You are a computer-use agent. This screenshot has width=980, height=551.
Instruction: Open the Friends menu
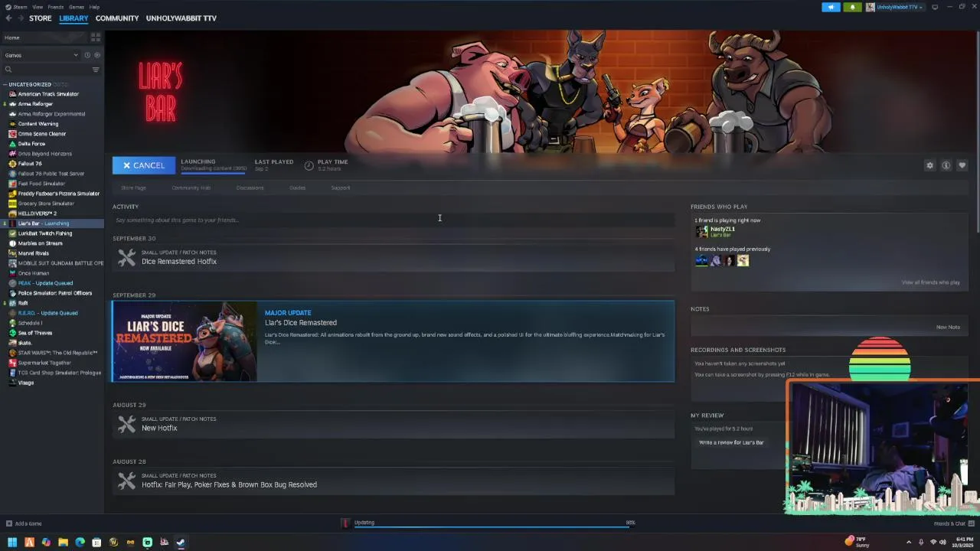click(56, 7)
